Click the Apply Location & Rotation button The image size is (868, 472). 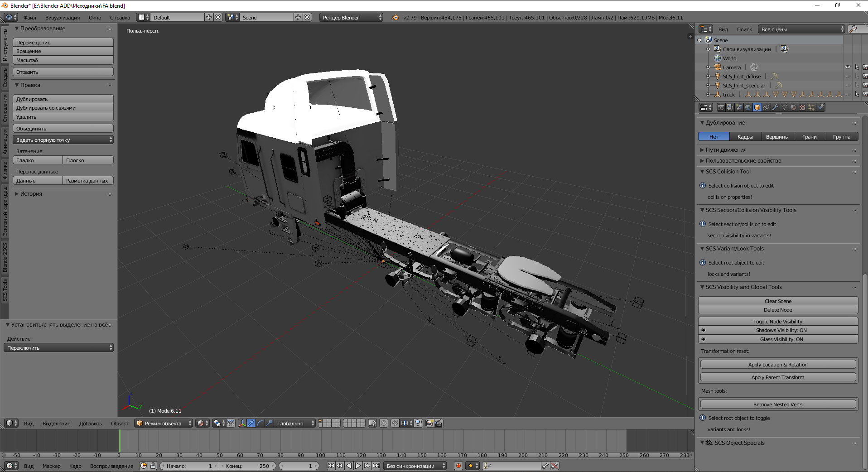pyautogui.click(x=778, y=365)
